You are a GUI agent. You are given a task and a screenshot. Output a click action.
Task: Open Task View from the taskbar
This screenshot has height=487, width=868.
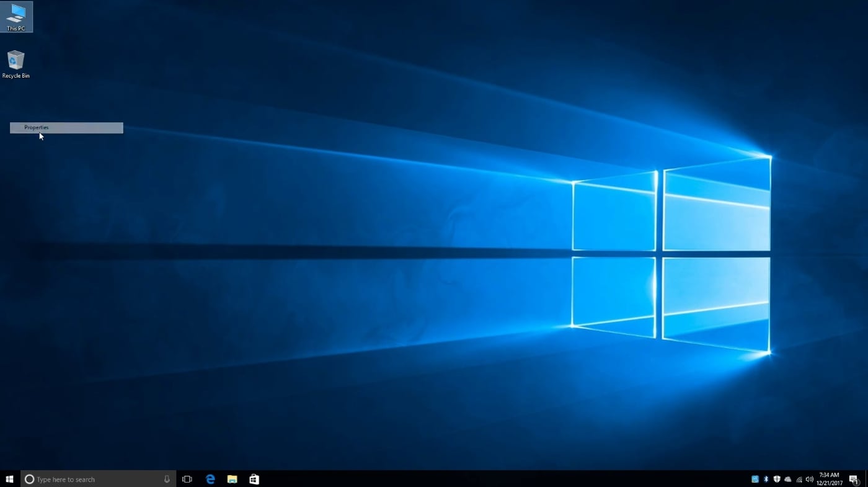[x=187, y=479]
